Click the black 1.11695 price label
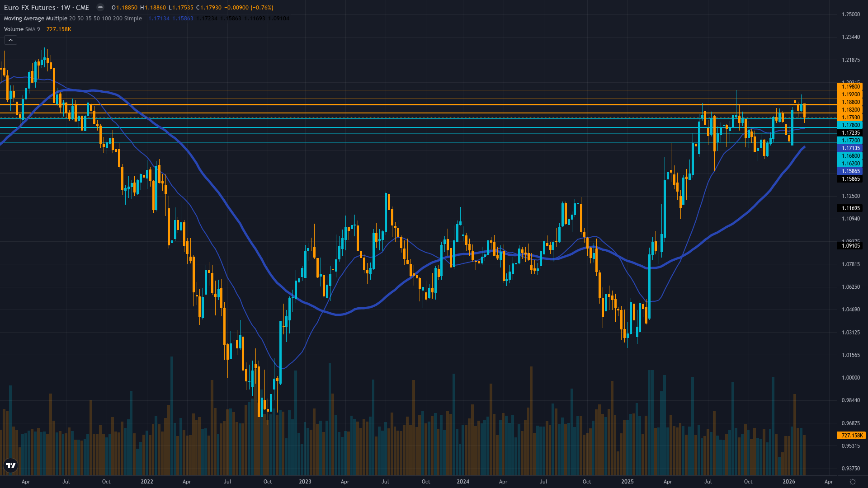 (850, 208)
